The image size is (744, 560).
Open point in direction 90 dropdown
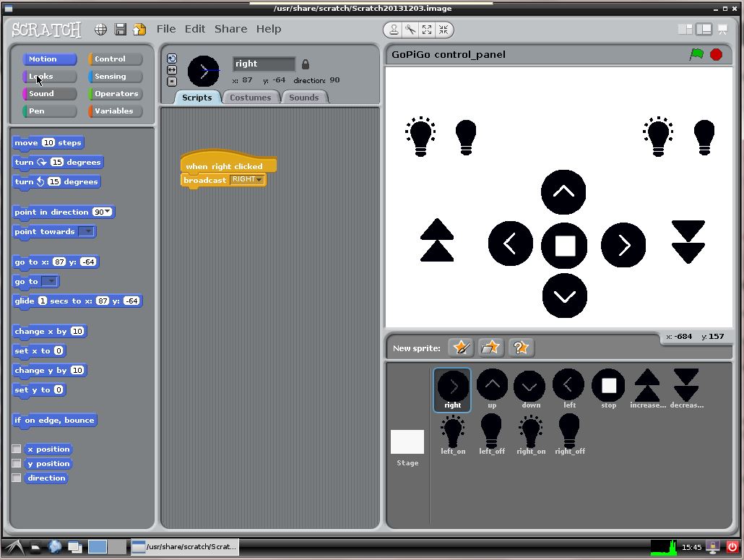108,212
